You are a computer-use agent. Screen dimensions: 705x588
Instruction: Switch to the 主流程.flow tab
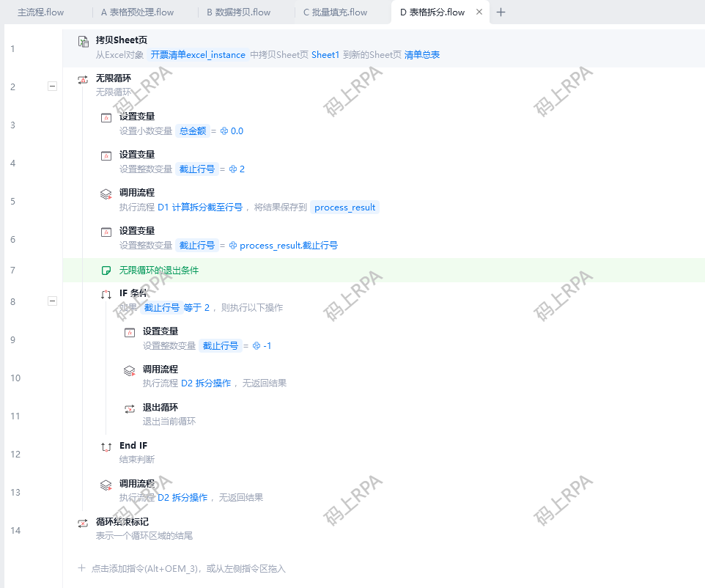pos(40,12)
